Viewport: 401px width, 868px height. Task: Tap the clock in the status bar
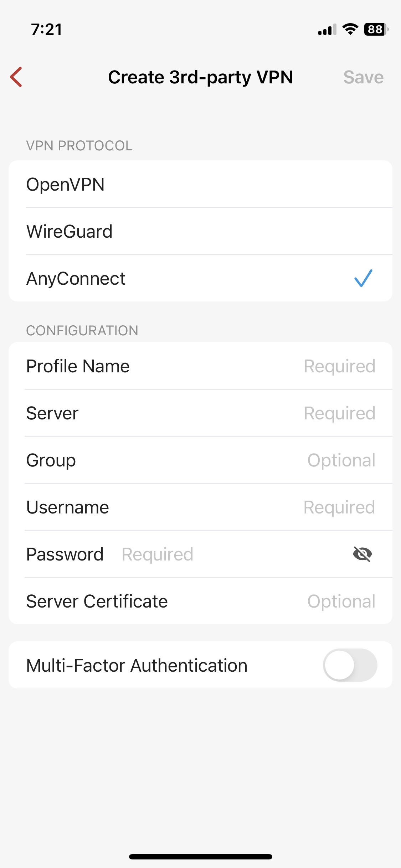[x=47, y=30]
